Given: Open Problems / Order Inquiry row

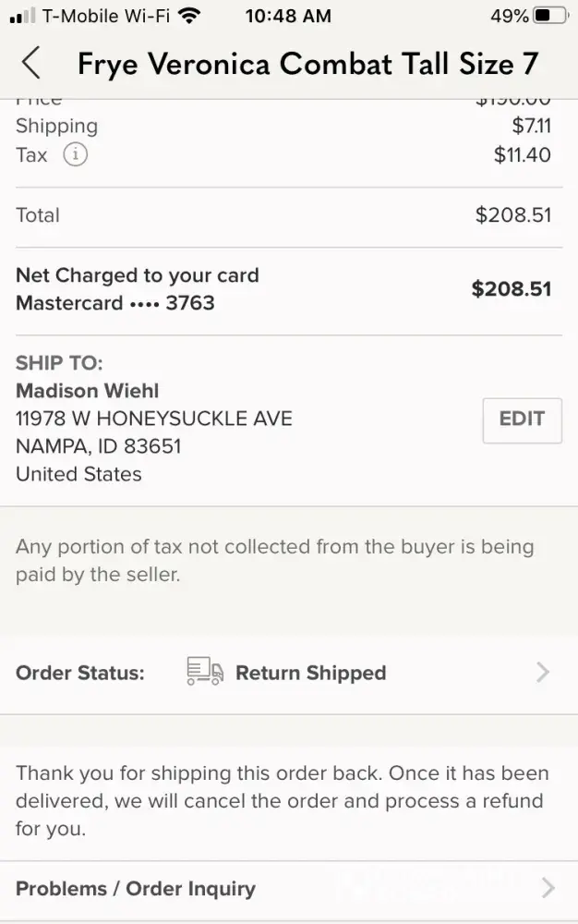Looking at the screenshot, I should coord(288,889).
